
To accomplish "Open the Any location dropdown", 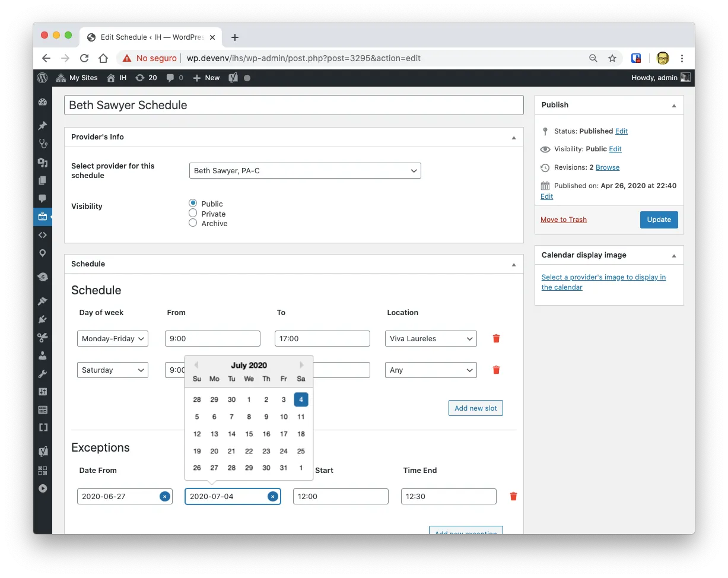I will [x=431, y=370].
